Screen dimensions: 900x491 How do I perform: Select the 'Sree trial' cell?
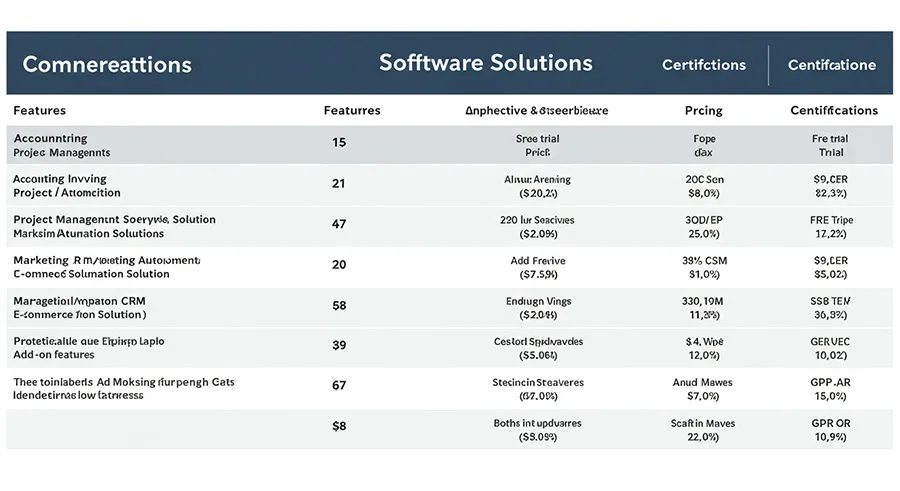pyautogui.click(x=537, y=138)
